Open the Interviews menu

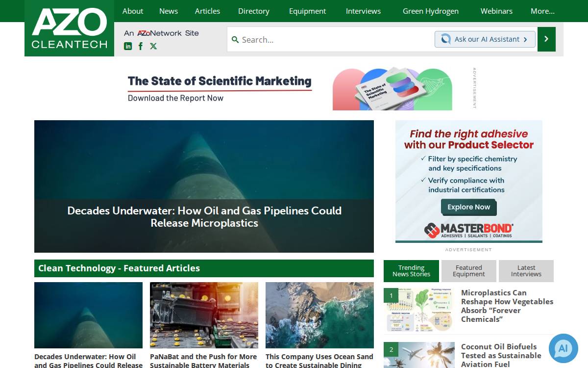[363, 11]
